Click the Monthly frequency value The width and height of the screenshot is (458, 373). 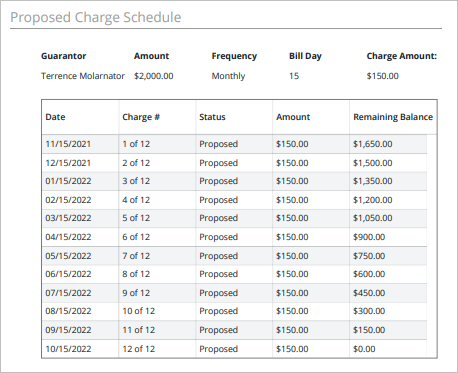coord(228,76)
